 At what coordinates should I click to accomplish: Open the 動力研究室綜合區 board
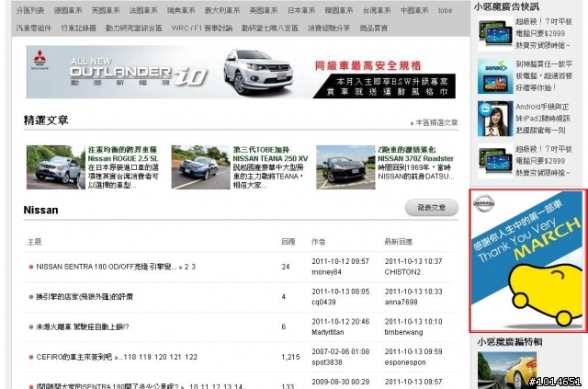[134, 28]
